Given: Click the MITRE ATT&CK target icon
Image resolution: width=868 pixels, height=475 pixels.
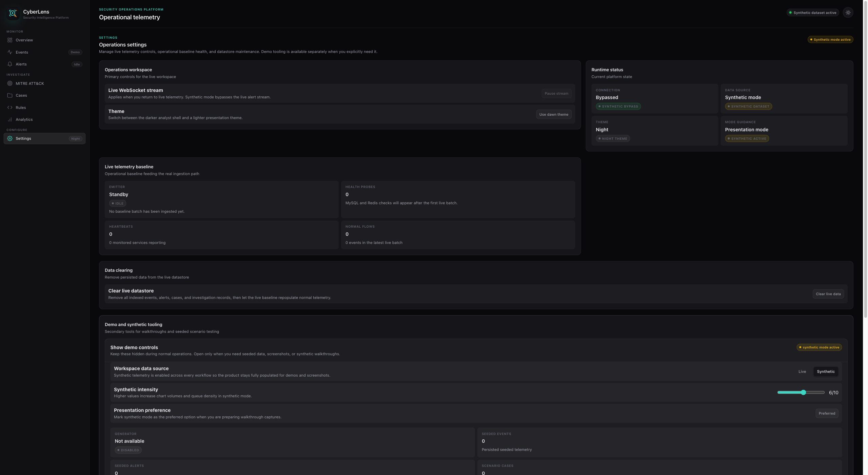Looking at the screenshot, I should coord(10,83).
